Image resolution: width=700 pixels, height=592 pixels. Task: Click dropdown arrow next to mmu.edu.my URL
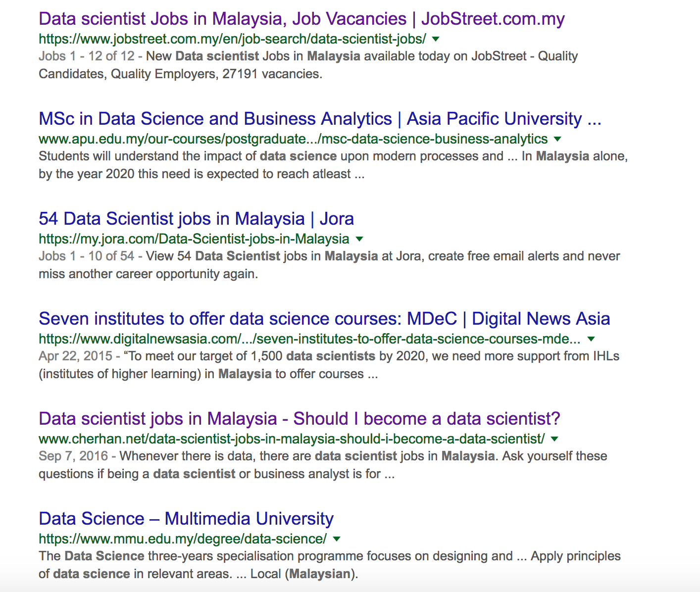pyautogui.click(x=337, y=539)
